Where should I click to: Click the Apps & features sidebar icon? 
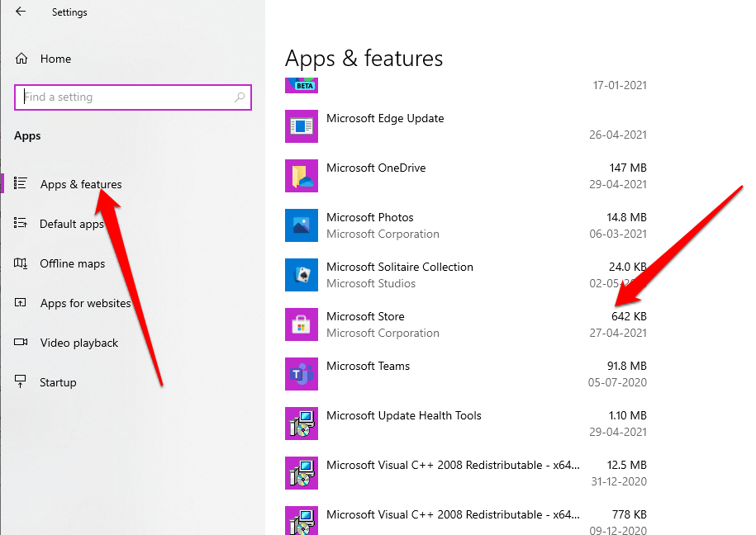click(21, 183)
